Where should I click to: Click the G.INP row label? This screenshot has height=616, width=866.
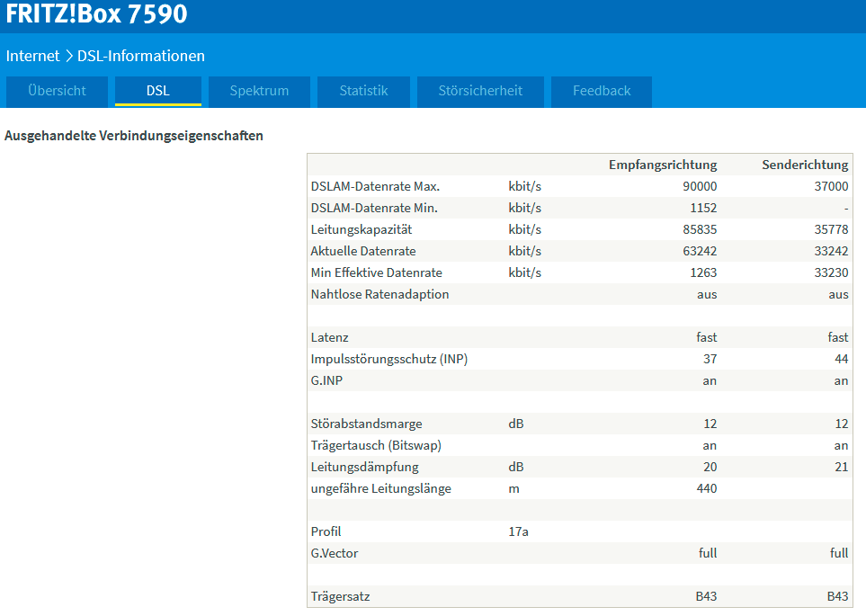click(326, 380)
